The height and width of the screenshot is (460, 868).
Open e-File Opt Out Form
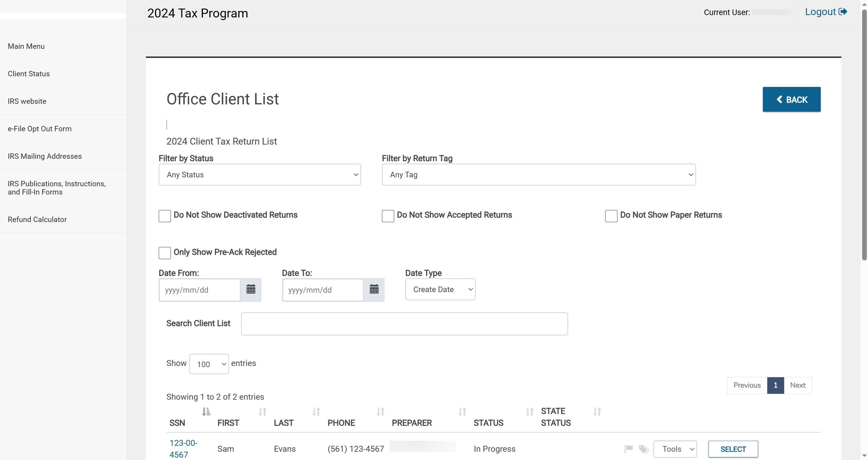point(39,129)
